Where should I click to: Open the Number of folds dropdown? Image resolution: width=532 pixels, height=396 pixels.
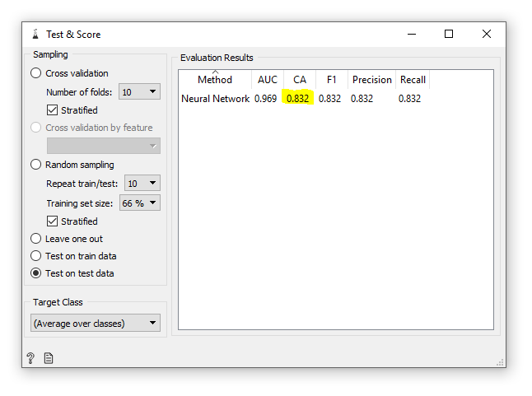139,92
